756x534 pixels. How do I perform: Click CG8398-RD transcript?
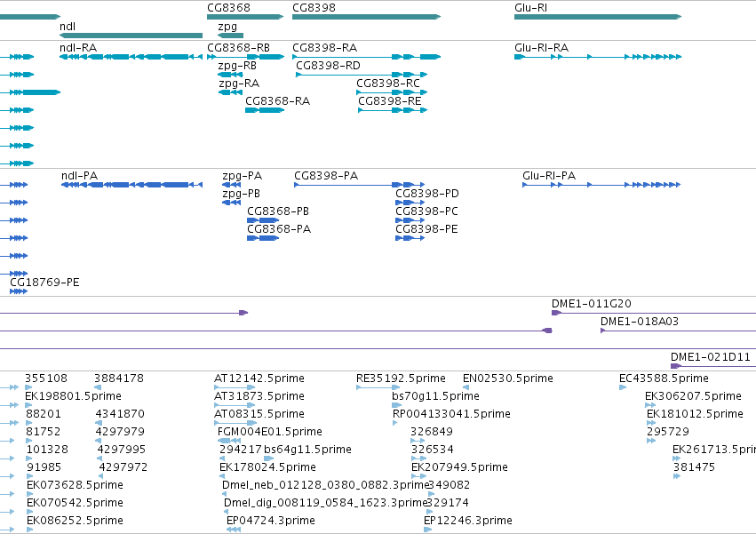tap(362, 75)
